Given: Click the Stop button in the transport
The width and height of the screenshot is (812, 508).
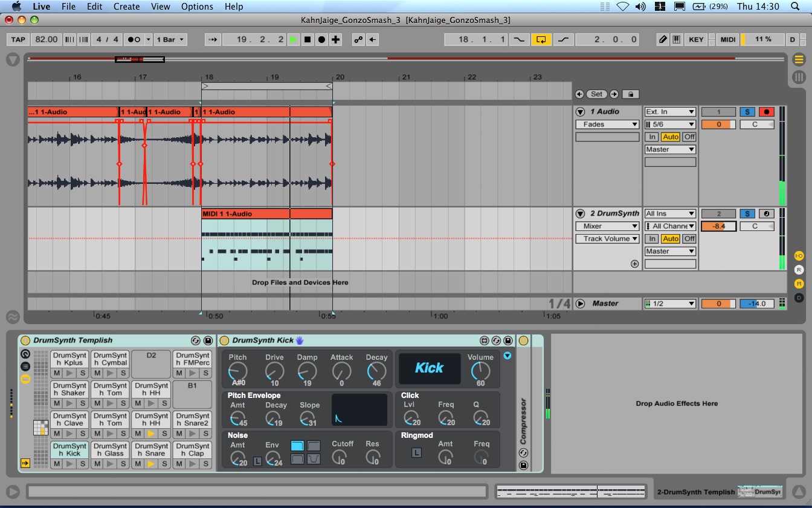Looking at the screenshot, I should (308, 39).
